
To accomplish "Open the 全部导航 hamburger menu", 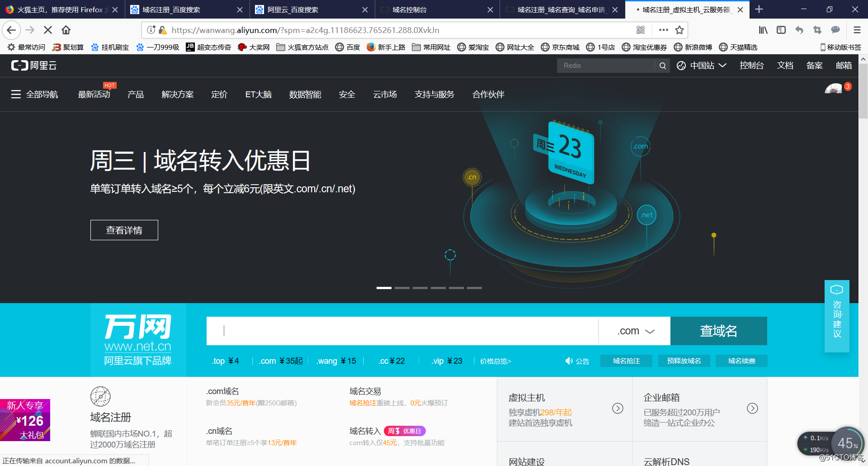I will (16, 94).
